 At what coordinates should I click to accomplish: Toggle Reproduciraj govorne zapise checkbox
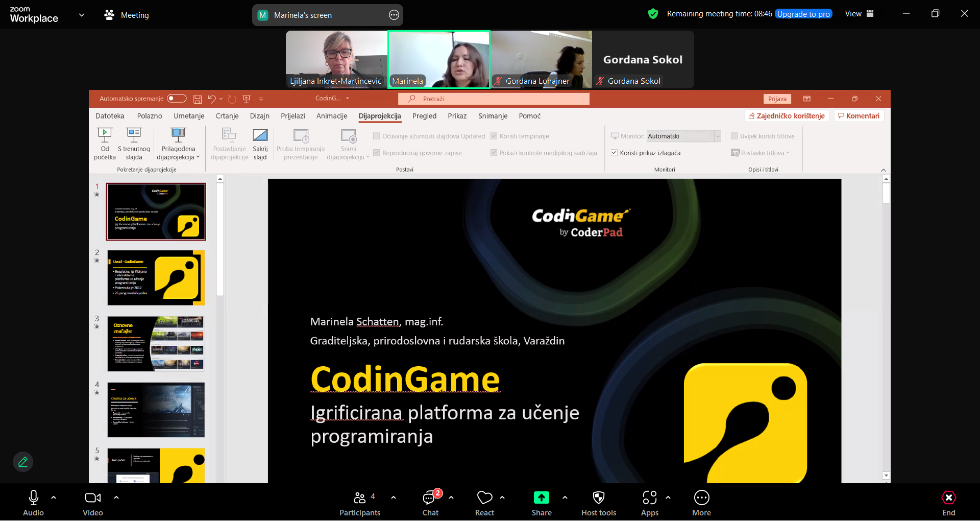[x=377, y=153]
